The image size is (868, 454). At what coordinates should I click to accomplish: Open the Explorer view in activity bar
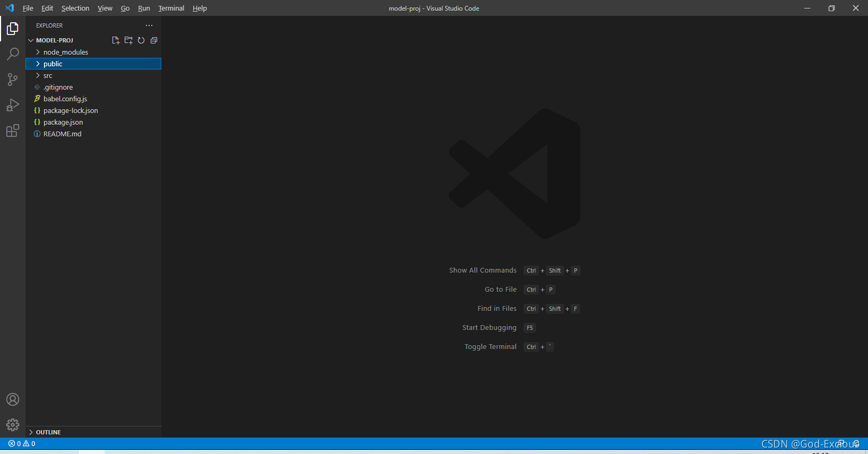click(13, 29)
